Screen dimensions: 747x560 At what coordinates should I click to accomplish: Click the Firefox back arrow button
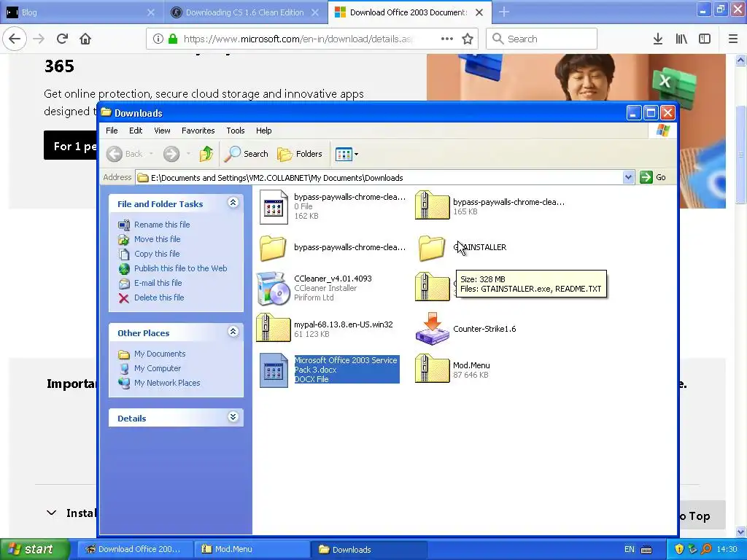pos(15,39)
